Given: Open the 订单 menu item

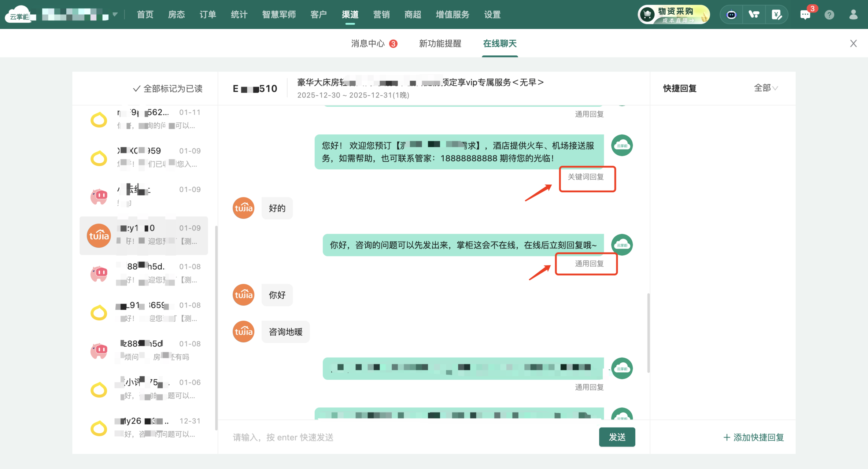Looking at the screenshot, I should [x=208, y=15].
